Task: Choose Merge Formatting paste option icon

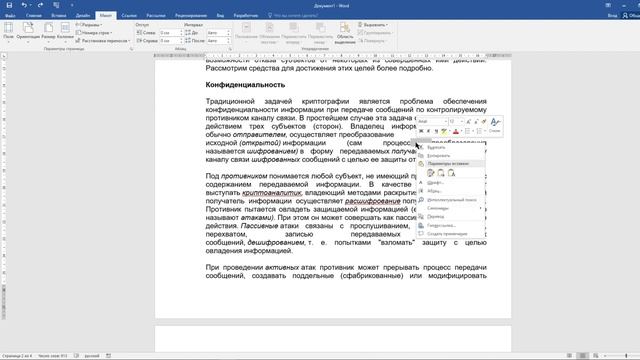Action: (441, 173)
